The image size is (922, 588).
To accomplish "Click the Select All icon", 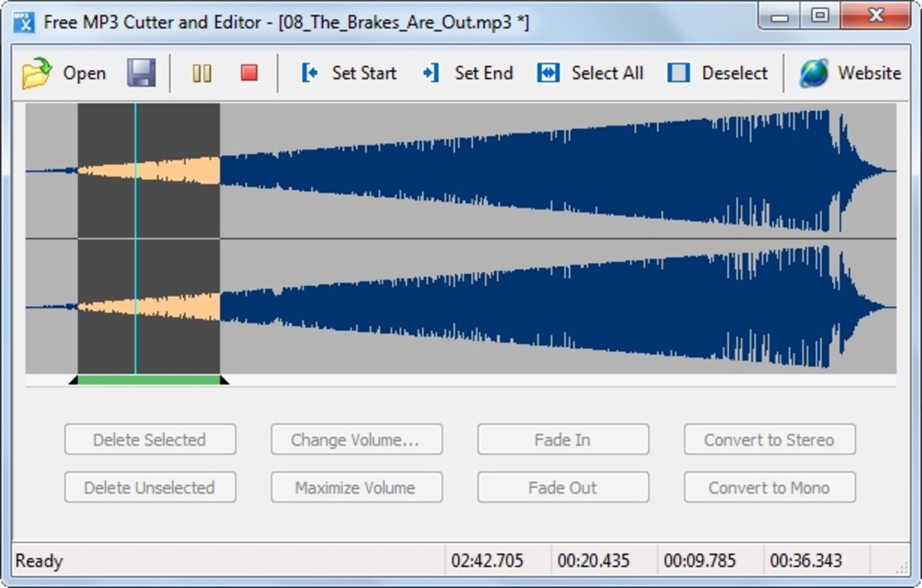I will click(x=548, y=73).
